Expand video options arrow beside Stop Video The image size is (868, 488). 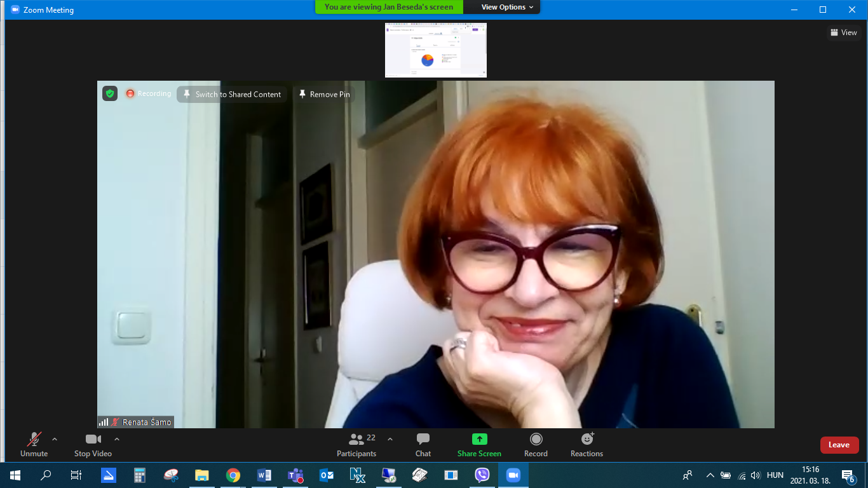click(x=117, y=439)
